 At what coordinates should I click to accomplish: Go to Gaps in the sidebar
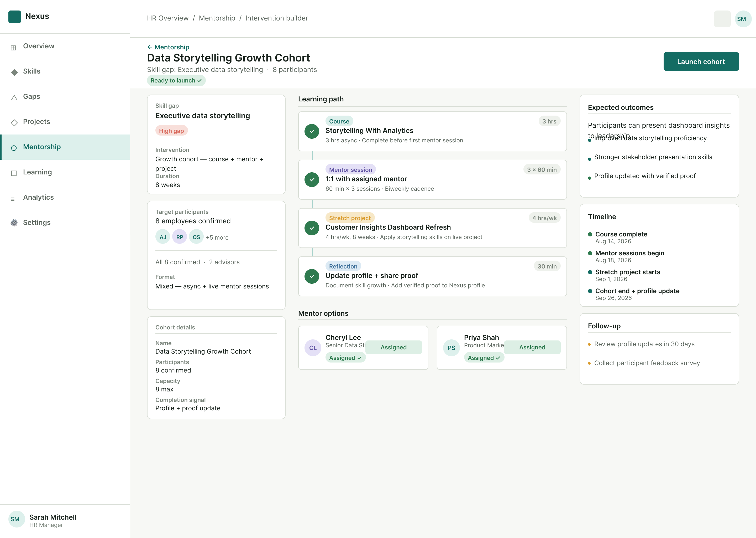pyautogui.click(x=65, y=96)
